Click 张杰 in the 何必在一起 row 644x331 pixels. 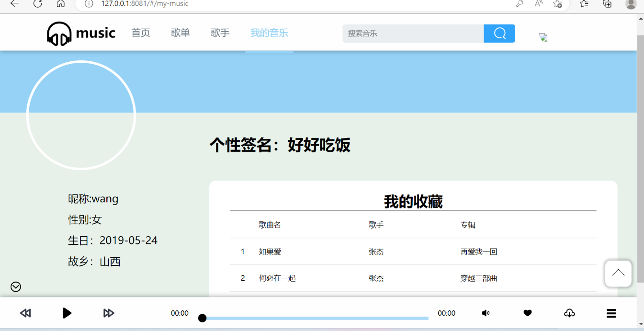pyautogui.click(x=376, y=278)
